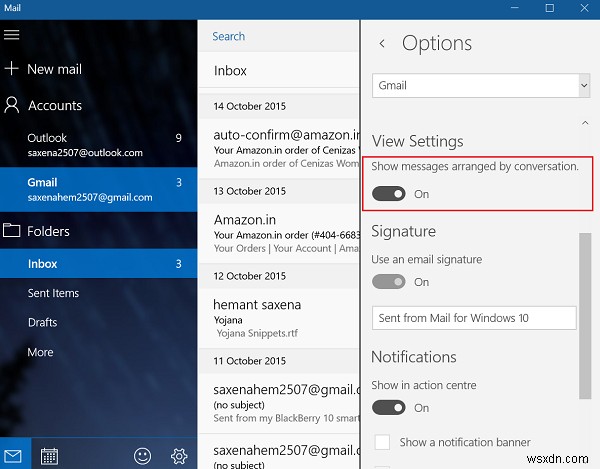
Task: Click the View Settings heading
Action: coord(417,141)
